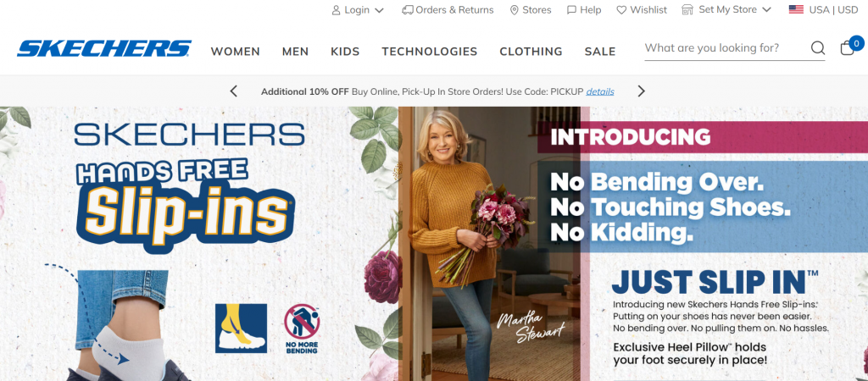This screenshot has width=868, height=381.
Task: Click the promo details link
Action: click(600, 91)
